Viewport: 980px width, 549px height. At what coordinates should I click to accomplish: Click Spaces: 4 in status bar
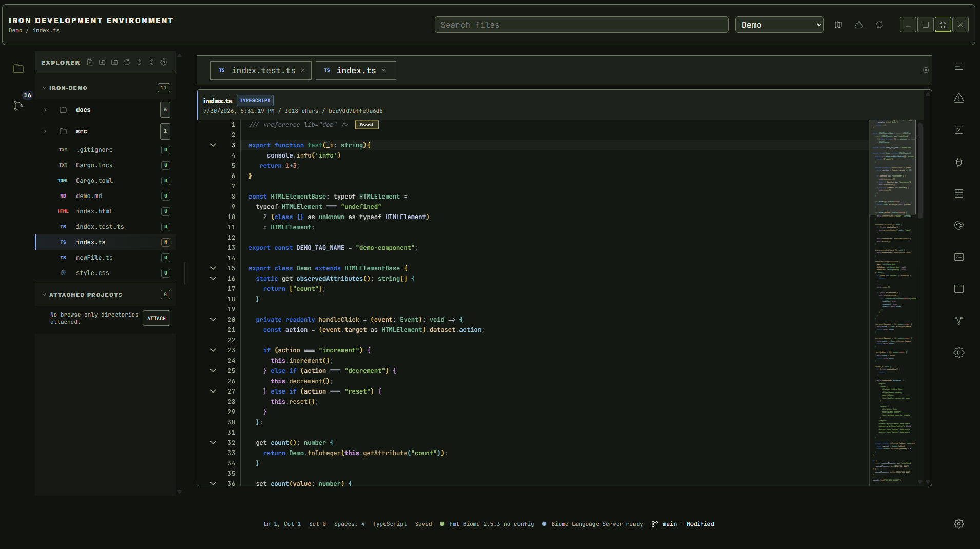(350, 524)
